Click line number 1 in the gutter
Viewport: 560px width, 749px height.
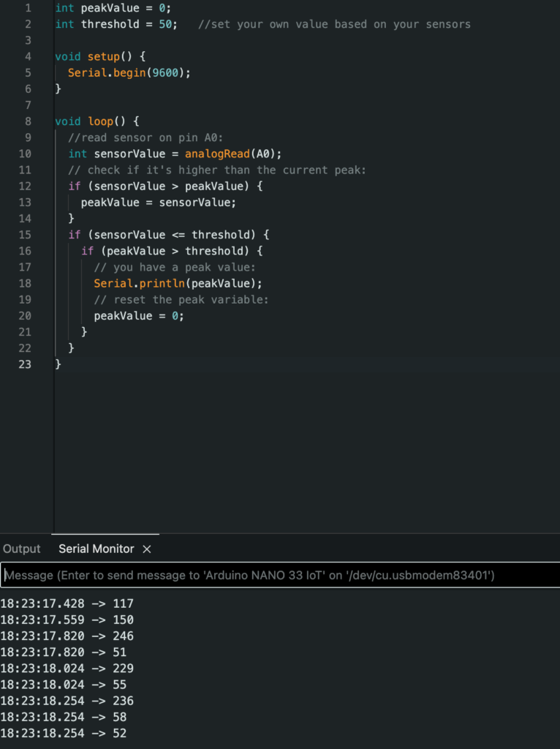28,8
